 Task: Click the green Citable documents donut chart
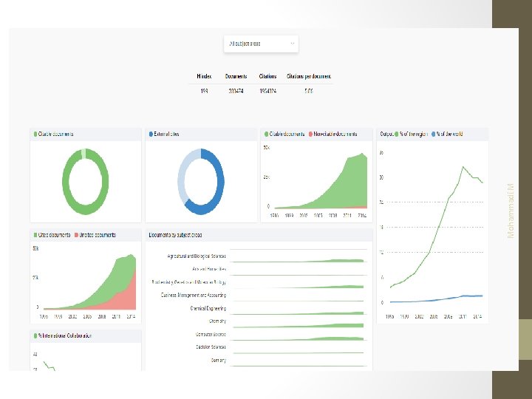[86, 182]
